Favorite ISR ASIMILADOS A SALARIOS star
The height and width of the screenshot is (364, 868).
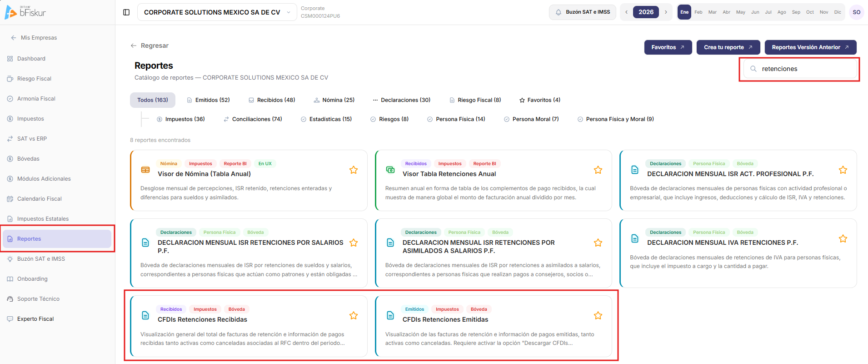598,243
